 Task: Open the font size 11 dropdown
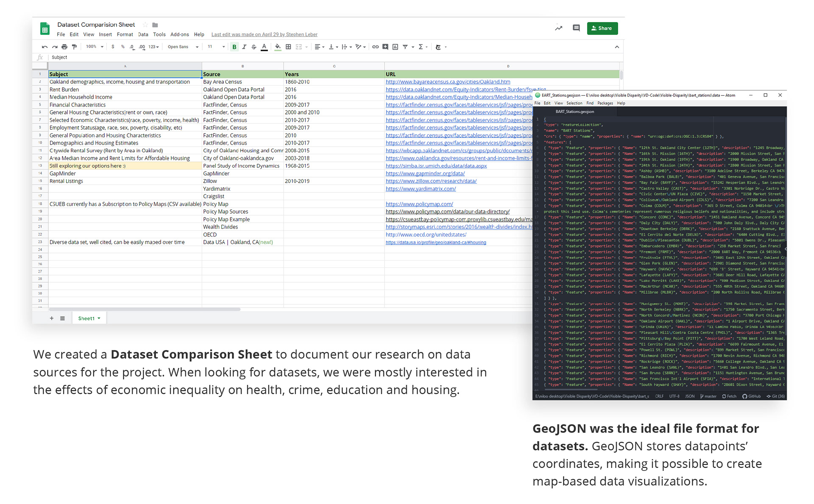216,47
